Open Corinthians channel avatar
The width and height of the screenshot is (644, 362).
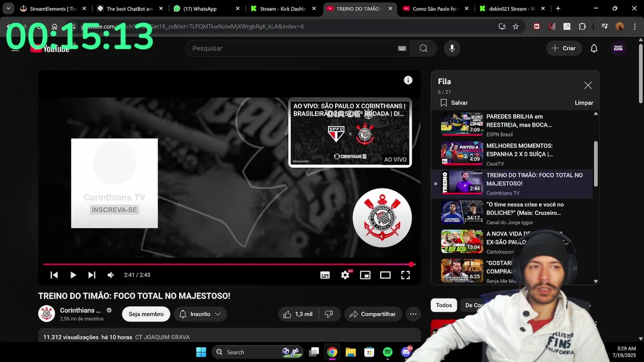click(x=47, y=314)
